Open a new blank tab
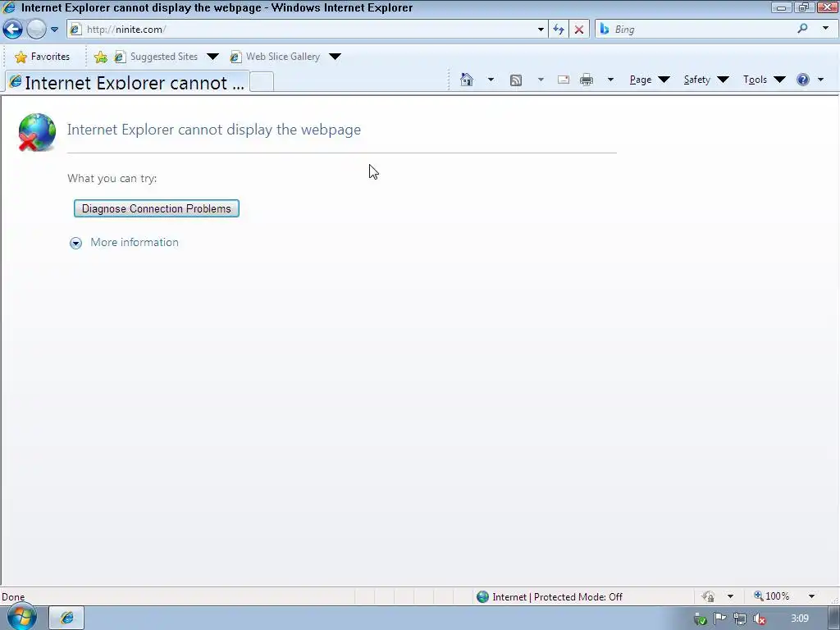840x630 pixels. [x=262, y=82]
